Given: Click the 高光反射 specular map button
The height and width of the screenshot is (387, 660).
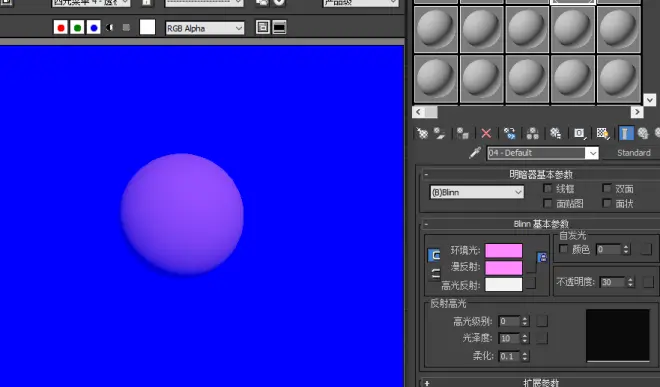Looking at the screenshot, I should point(531,283).
